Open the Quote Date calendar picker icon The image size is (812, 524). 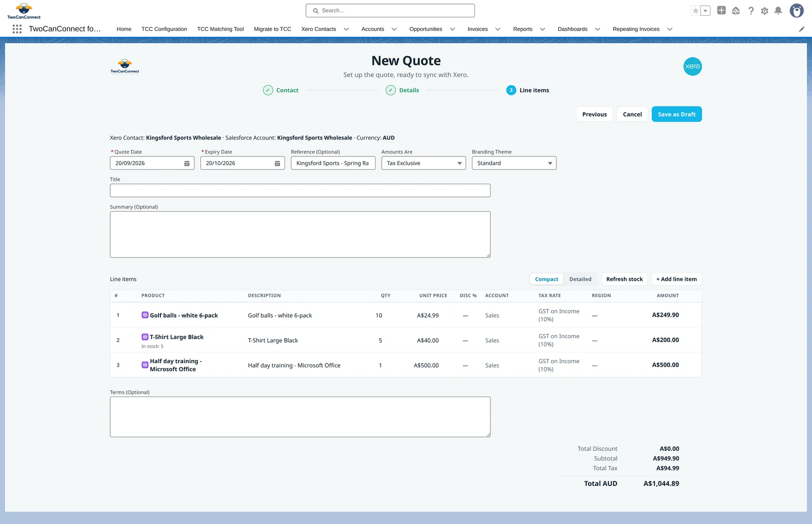(x=187, y=163)
